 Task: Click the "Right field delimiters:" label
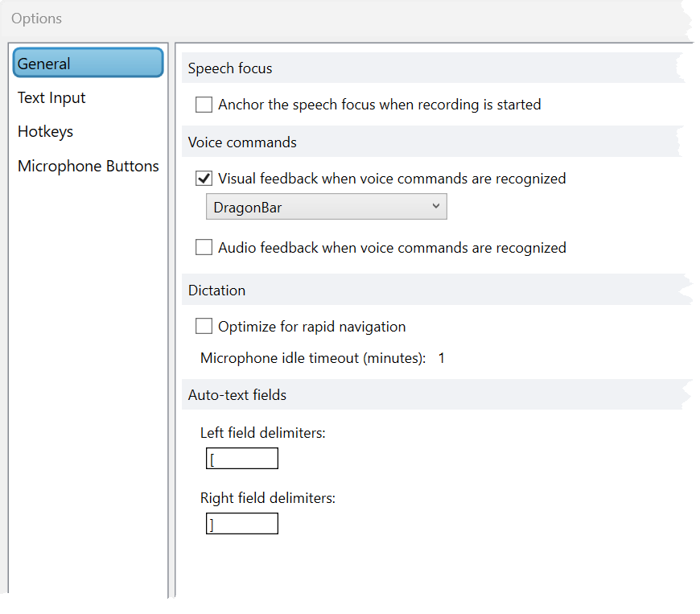coord(267,498)
